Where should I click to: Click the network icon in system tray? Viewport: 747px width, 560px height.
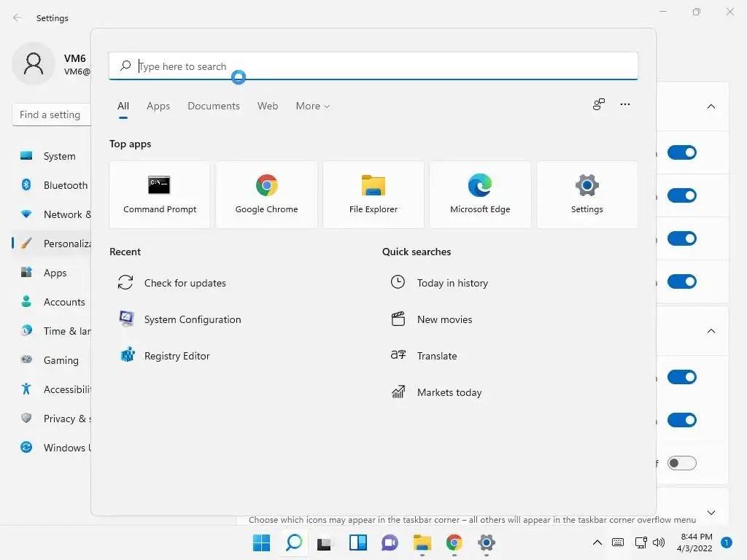[640, 542]
